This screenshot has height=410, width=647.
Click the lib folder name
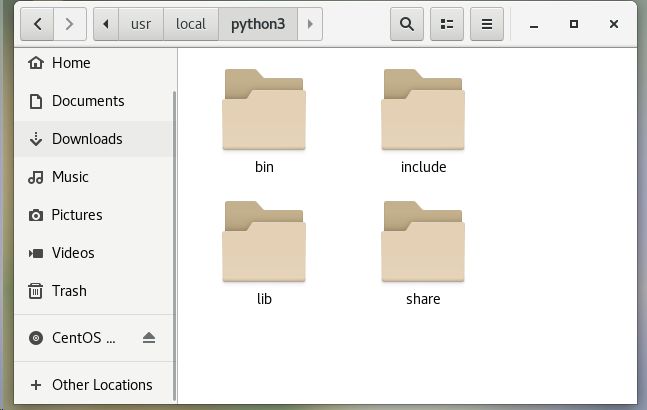(x=264, y=299)
